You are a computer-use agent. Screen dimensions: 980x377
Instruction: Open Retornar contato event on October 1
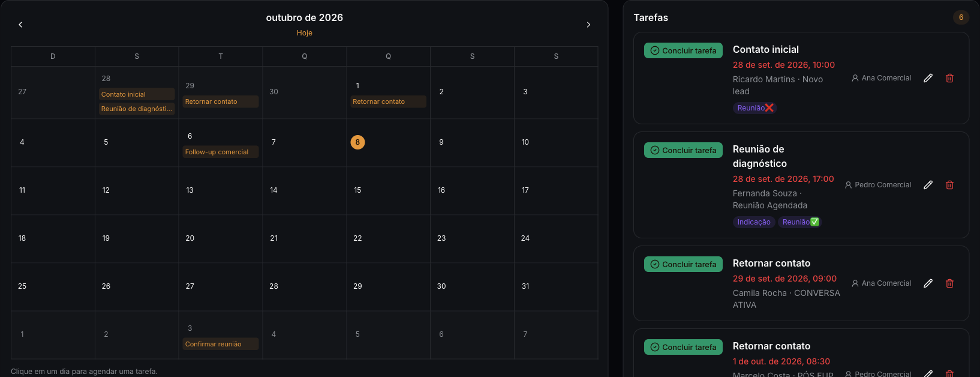[x=388, y=101]
